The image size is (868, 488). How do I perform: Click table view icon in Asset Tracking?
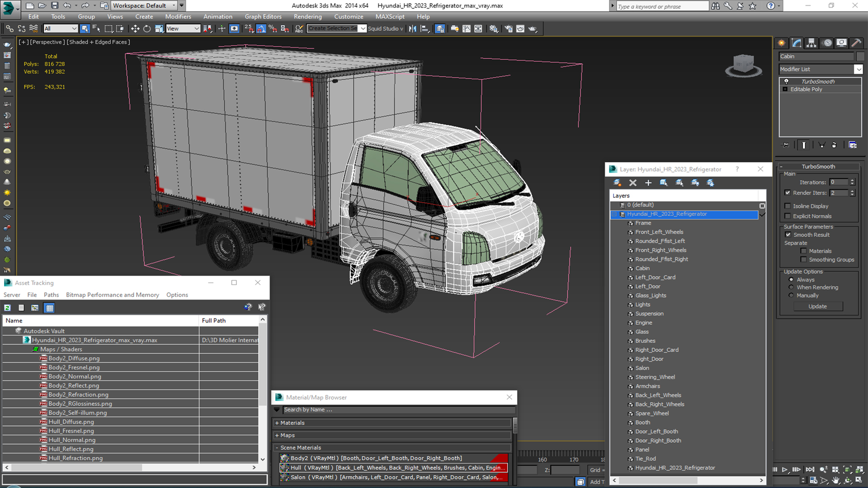click(50, 308)
